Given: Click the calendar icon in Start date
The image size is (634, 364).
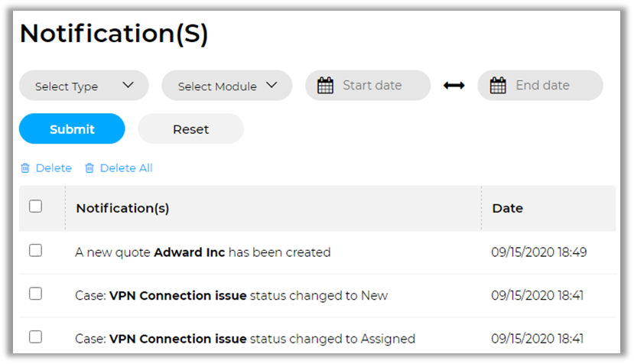Looking at the screenshot, I should point(325,86).
